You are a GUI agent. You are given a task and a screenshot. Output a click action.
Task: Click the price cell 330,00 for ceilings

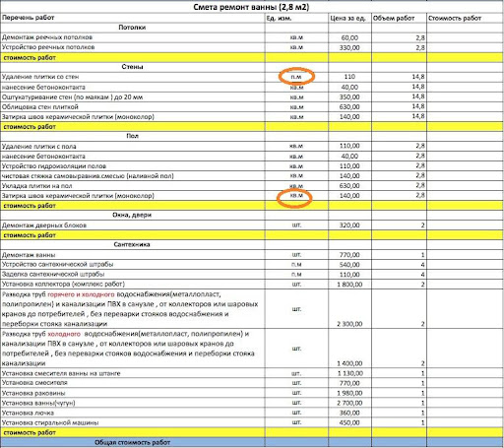pyautogui.click(x=349, y=47)
